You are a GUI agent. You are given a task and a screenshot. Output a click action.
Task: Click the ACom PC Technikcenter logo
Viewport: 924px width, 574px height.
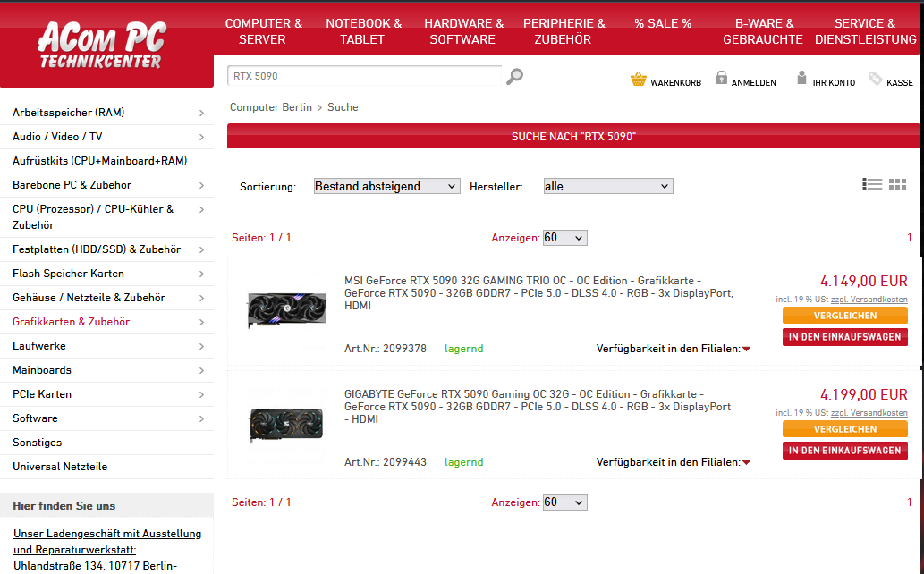(102, 46)
